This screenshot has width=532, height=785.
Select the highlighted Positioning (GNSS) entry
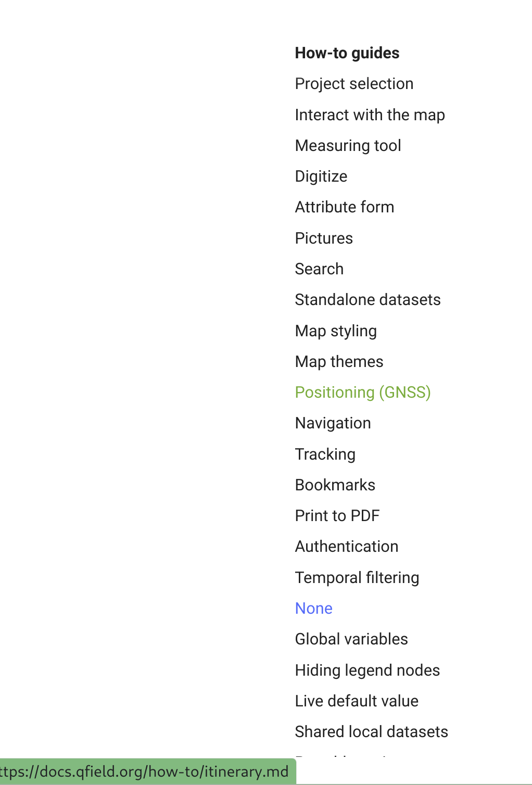363,392
